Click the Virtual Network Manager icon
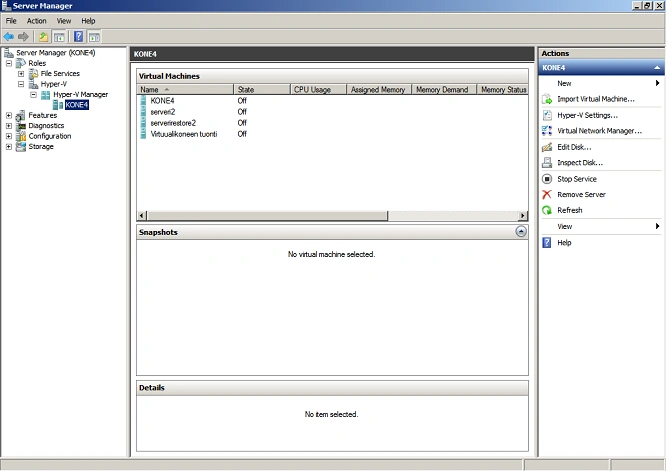The image size is (666, 471). 547,131
